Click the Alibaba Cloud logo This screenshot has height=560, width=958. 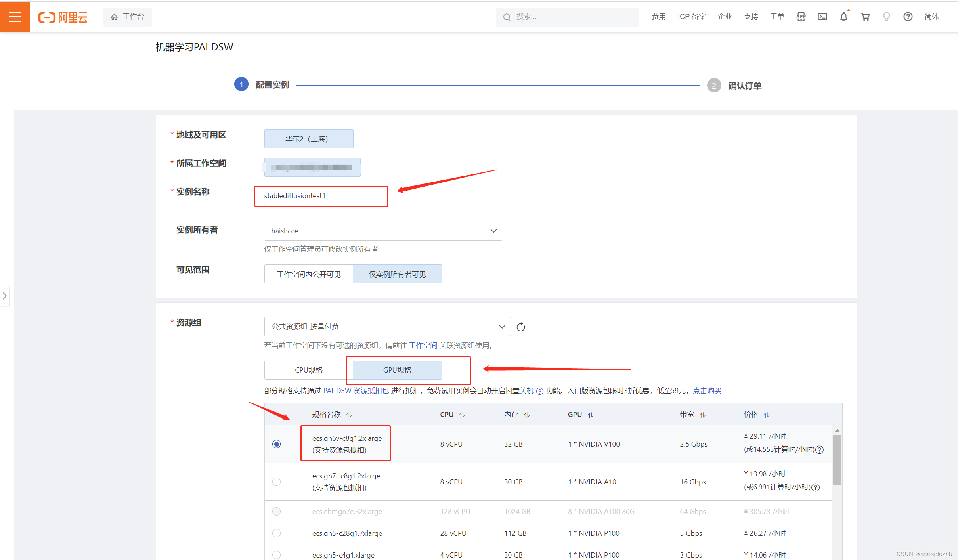pos(63,17)
